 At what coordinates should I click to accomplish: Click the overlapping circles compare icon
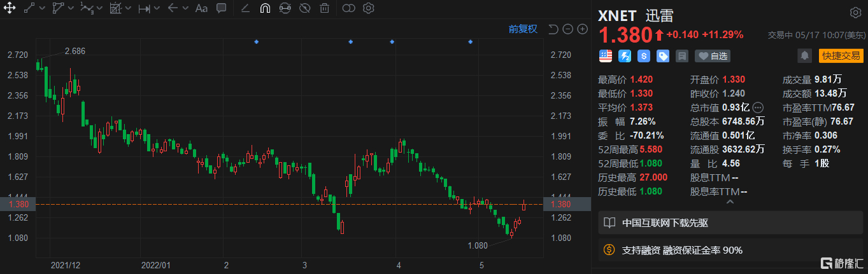[348, 8]
